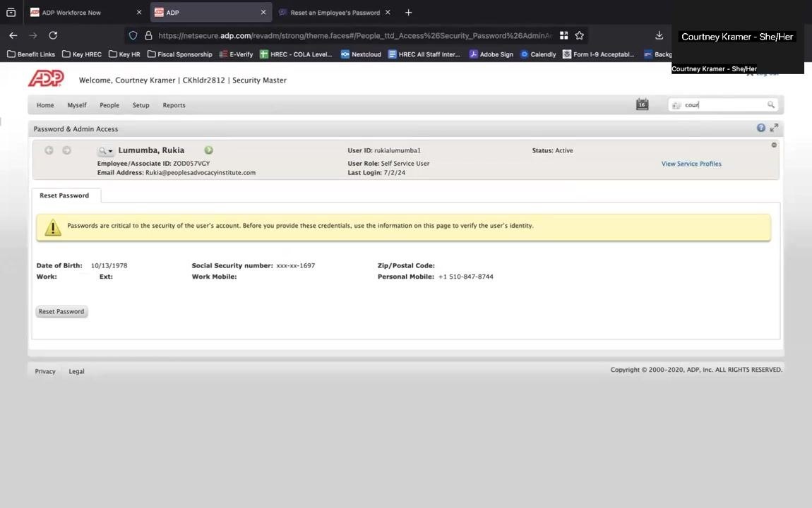Image resolution: width=812 pixels, height=508 pixels.
Task: Open the Fiscal Sponsorship bookmark folder
Action: (179, 54)
